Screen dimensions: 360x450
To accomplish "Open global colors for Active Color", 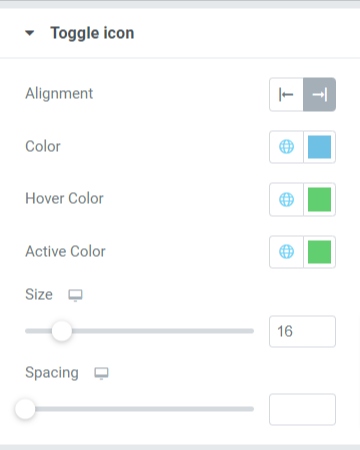I will pos(286,252).
